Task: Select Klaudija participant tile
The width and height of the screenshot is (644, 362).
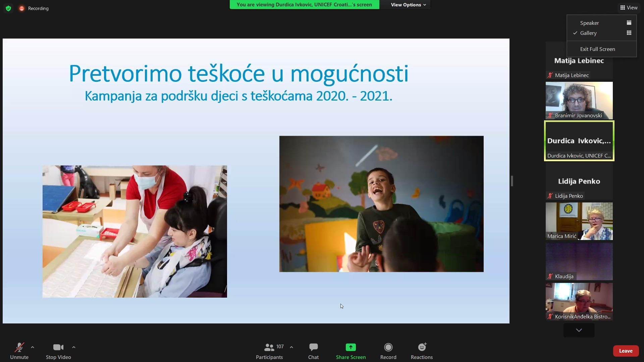Action: coord(579,261)
